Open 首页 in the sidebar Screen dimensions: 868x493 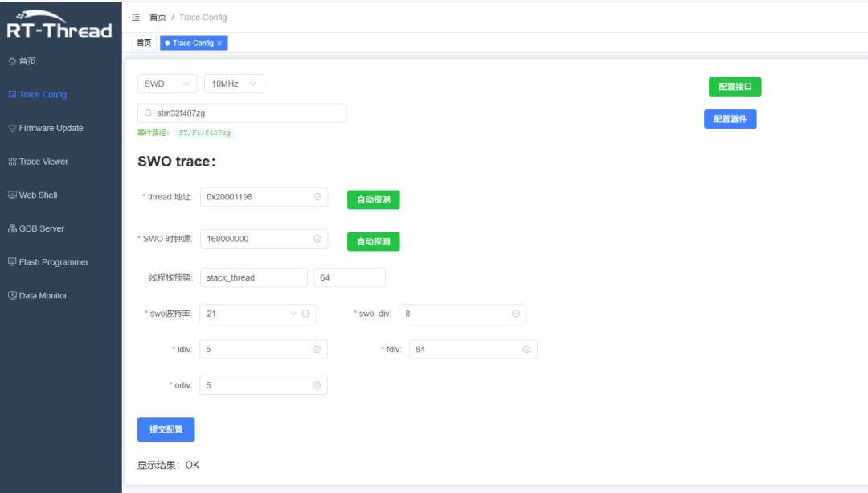[23, 61]
